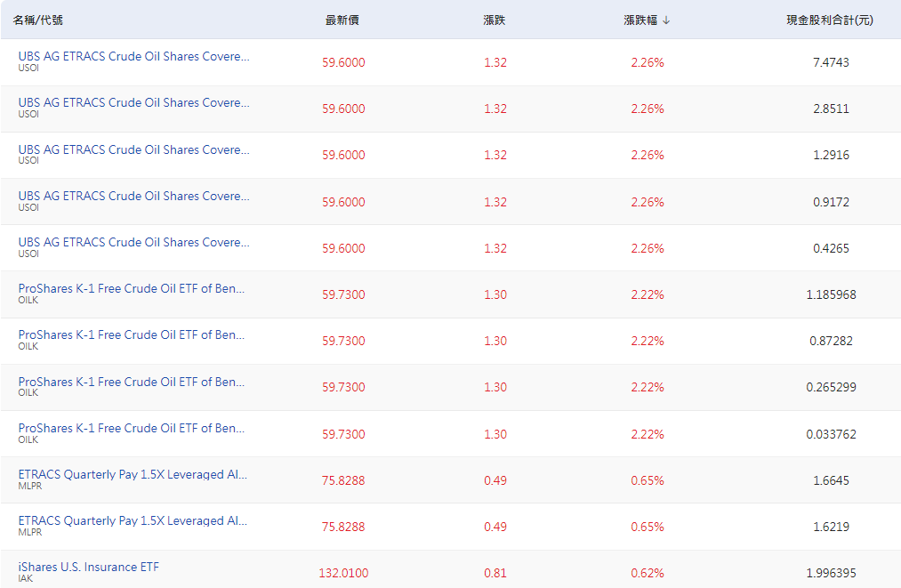Screen dimensions: 901x588
Task: Select the dividend value 1.6645
Action: click(x=831, y=480)
